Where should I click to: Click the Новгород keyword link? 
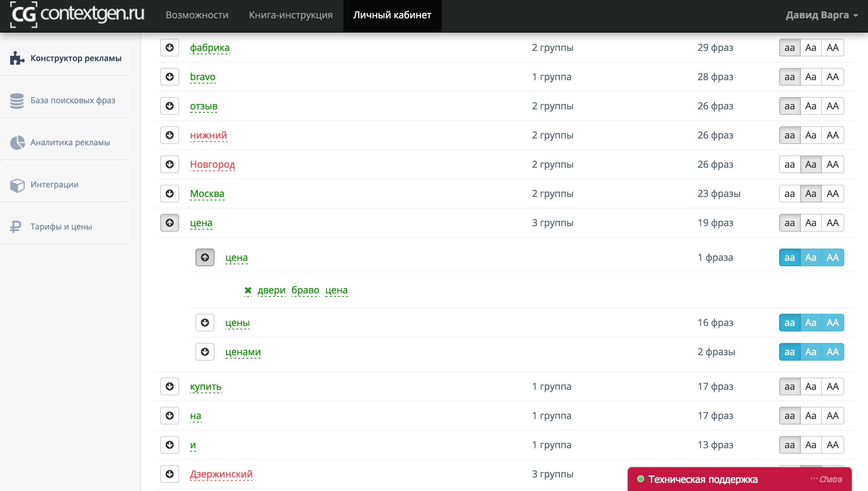click(x=212, y=165)
